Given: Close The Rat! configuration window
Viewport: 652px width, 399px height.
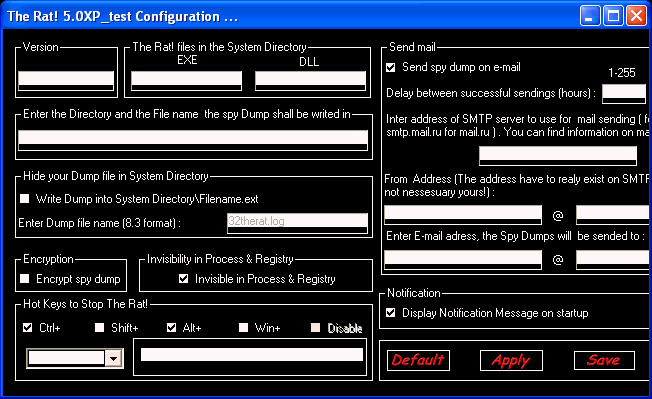Looking at the screenshot, I should click(637, 16).
